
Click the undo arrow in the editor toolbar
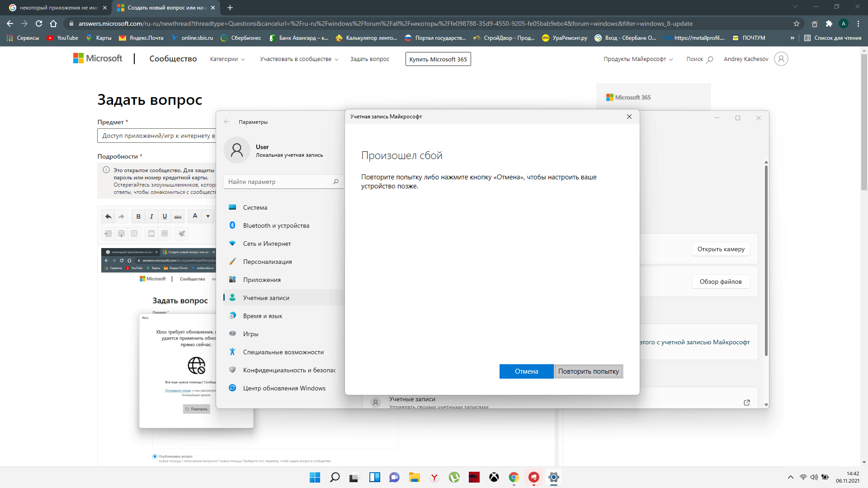coord(108,216)
